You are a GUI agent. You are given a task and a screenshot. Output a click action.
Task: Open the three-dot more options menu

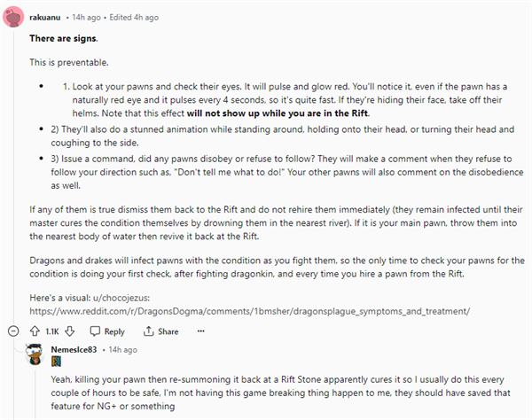click(x=201, y=331)
